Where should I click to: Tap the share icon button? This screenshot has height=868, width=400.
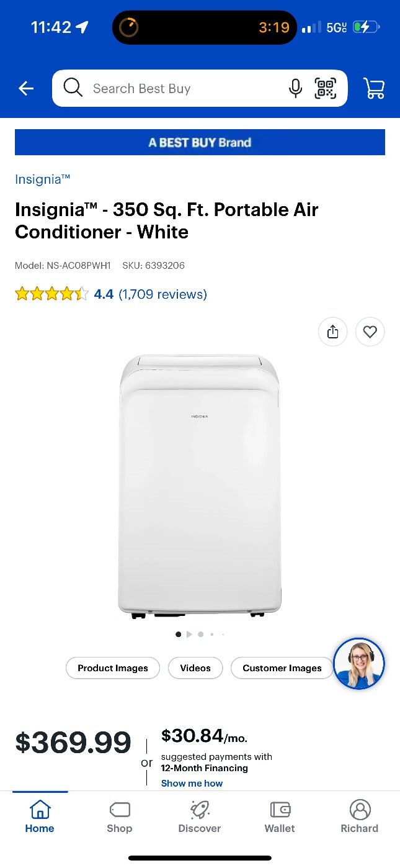[x=333, y=332]
